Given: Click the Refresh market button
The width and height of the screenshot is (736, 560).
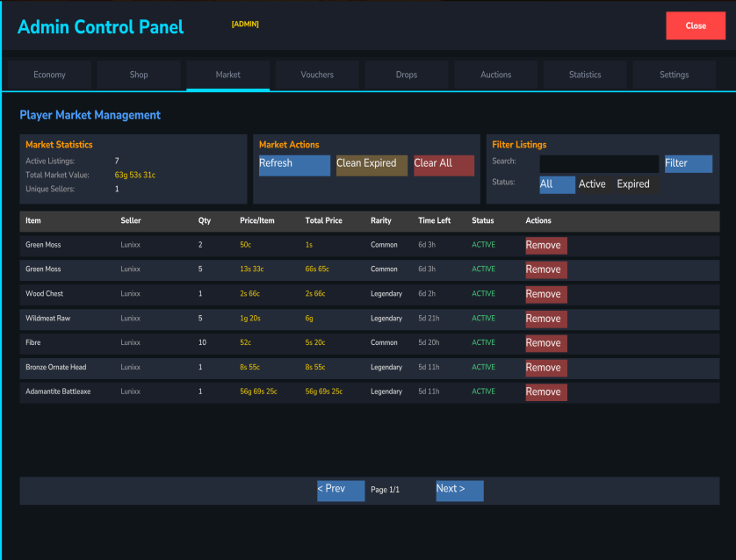Looking at the screenshot, I should click(x=294, y=164).
